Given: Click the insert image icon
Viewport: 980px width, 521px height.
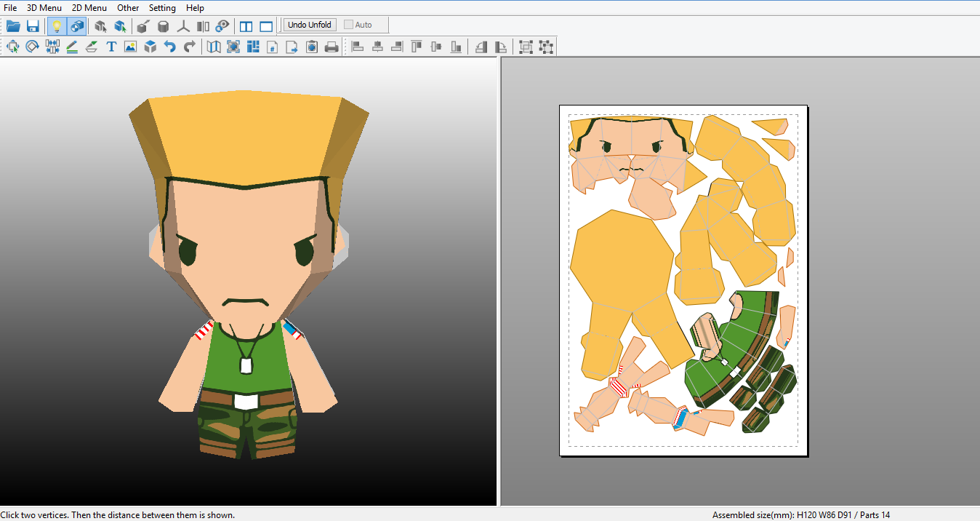Looking at the screenshot, I should click(130, 47).
